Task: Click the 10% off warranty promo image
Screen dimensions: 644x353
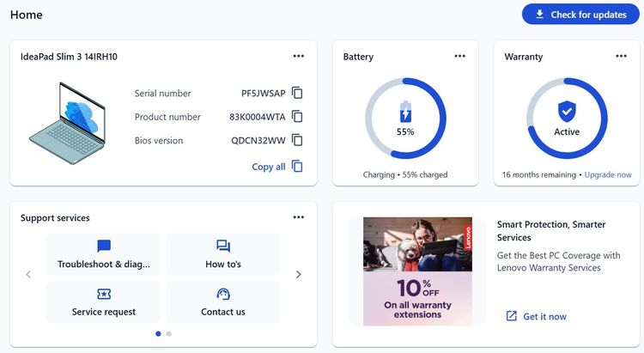Action: [x=417, y=271]
